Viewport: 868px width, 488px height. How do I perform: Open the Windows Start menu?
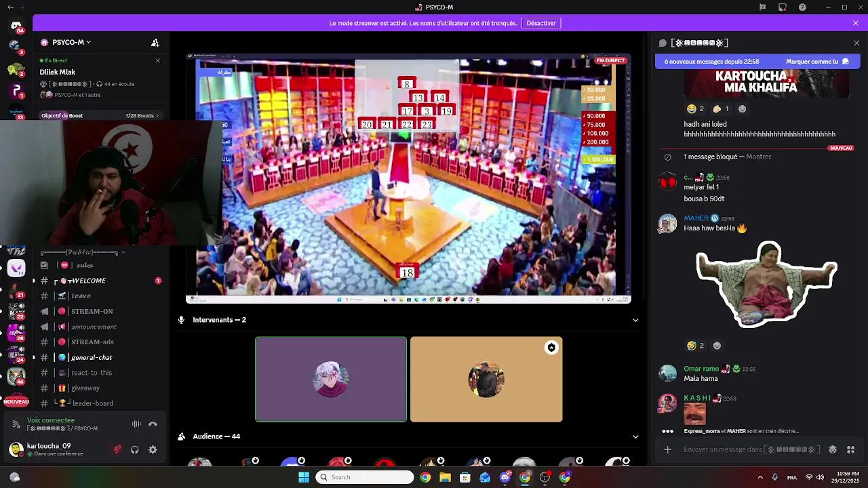(x=303, y=477)
